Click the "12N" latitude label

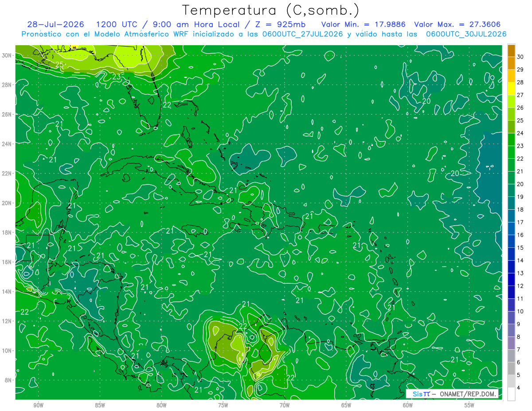(7, 321)
